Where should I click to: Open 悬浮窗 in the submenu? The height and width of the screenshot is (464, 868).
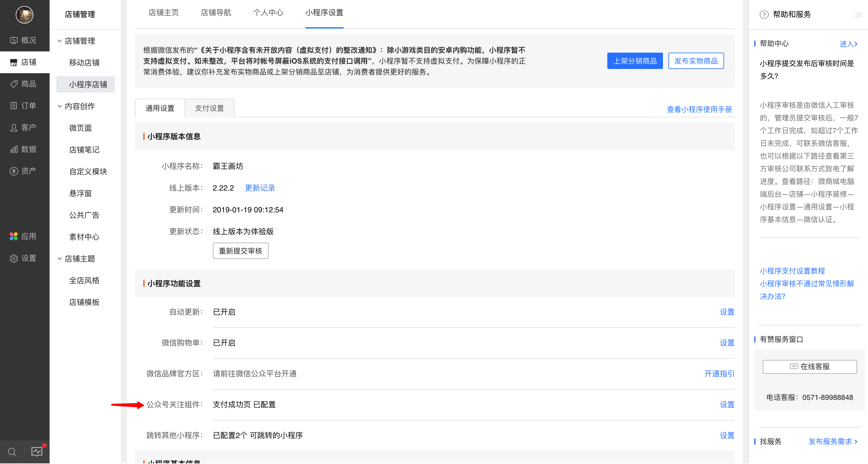[80, 193]
